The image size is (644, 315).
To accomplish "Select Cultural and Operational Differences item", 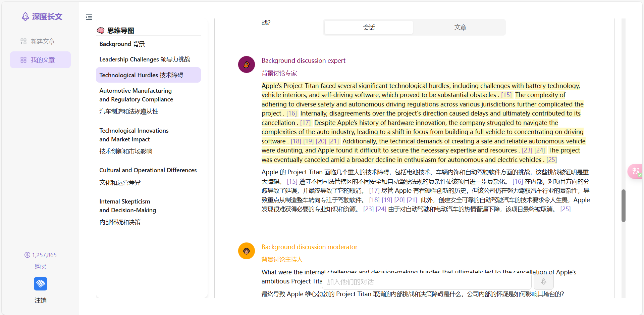I will pyautogui.click(x=148, y=176).
